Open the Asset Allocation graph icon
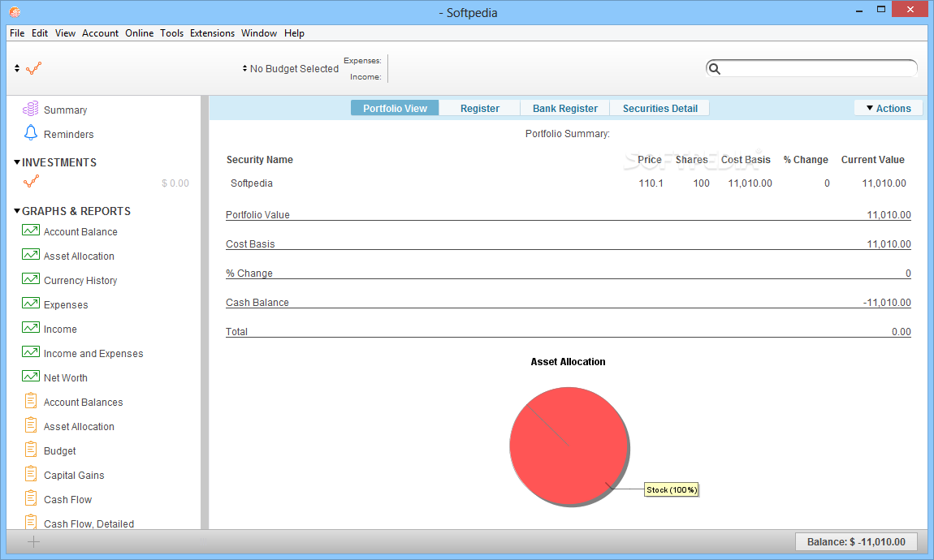This screenshot has height=560, width=934. [x=31, y=255]
